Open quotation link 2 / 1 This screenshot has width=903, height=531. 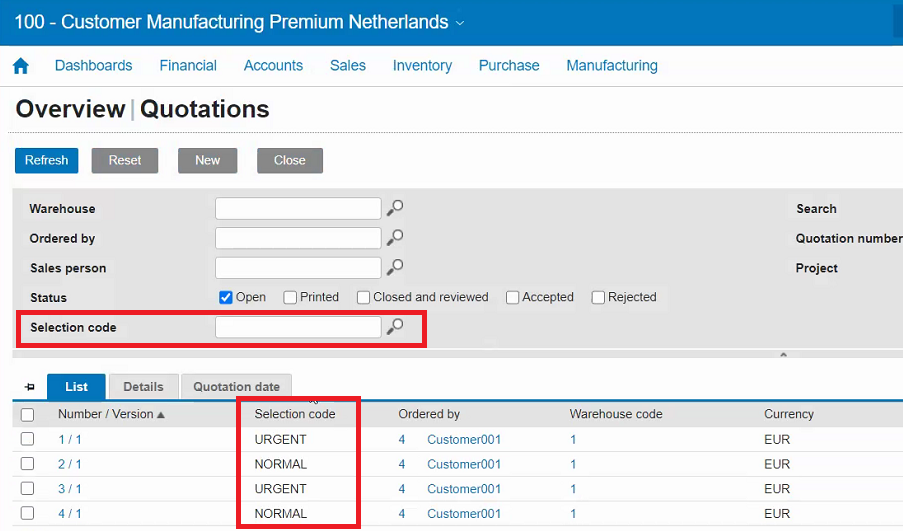[70, 464]
